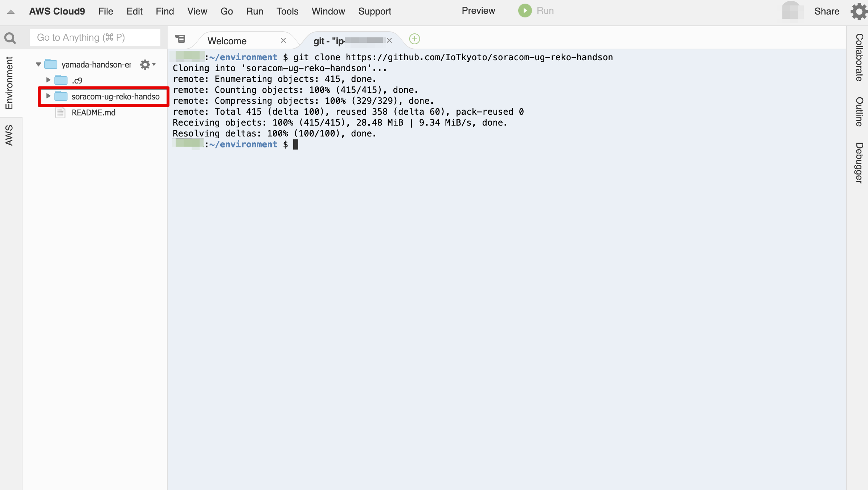Click 'Receiving objects' output line
Viewport: 868px width, 490px height.
point(340,123)
